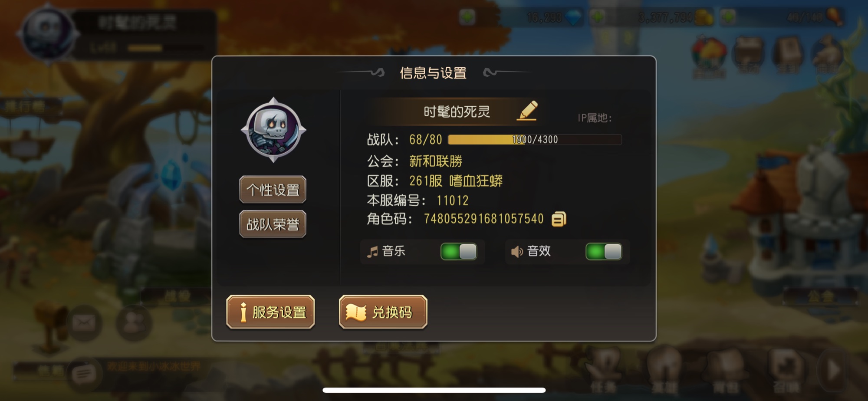Tap the guild name 新和联勝
Image resolution: width=868 pixels, height=401 pixels.
(436, 161)
